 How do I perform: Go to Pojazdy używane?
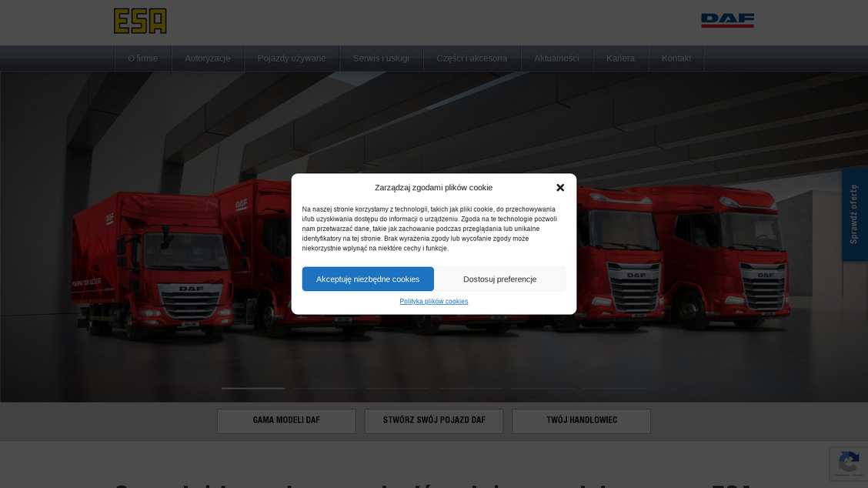(x=292, y=58)
